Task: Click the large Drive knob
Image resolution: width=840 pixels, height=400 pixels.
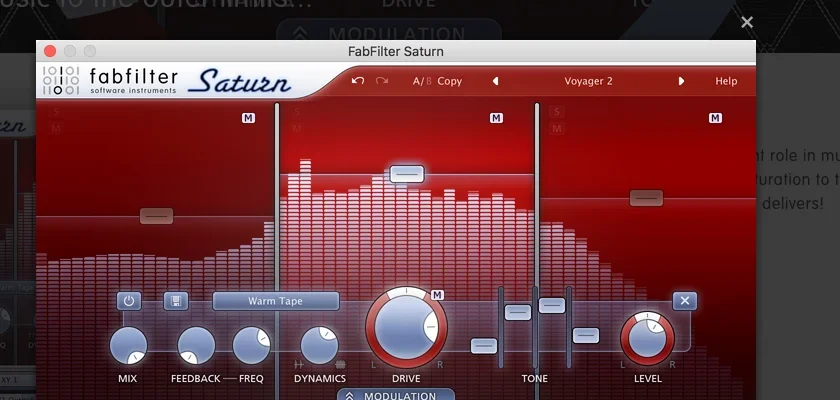Action: pyautogui.click(x=406, y=327)
